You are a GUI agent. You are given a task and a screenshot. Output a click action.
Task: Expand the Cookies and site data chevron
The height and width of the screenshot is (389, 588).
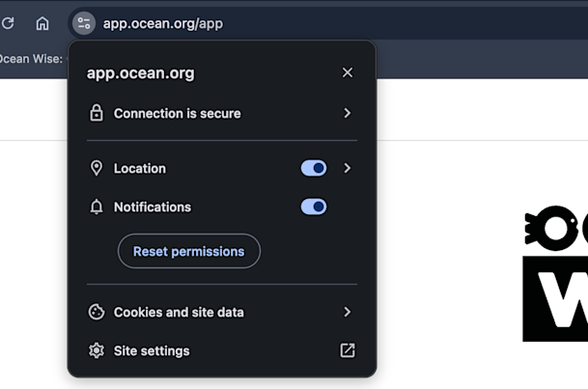click(x=348, y=312)
